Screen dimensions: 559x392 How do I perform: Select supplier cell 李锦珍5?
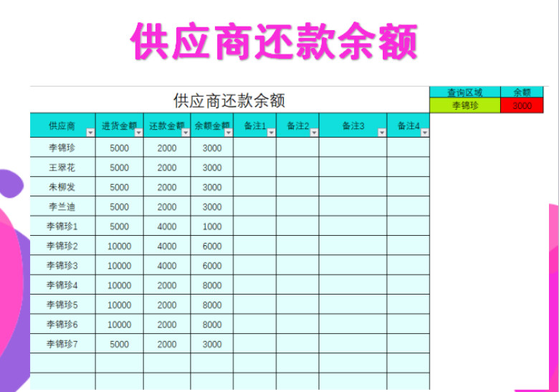coord(63,304)
